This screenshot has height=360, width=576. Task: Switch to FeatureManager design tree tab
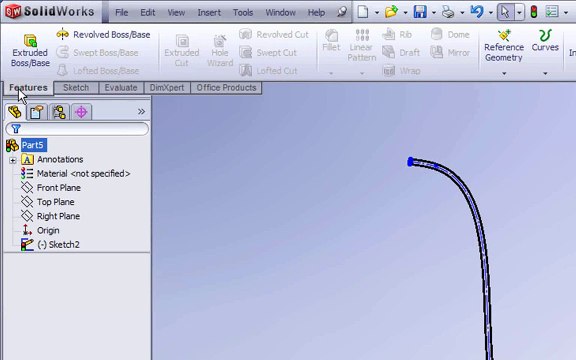pyautogui.click(x=15, y=112)
